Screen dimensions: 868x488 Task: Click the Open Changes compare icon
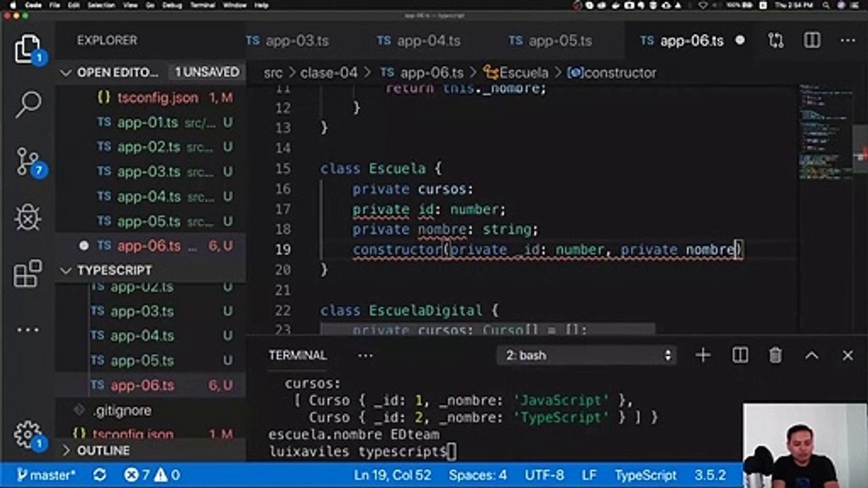pos(776,41)
